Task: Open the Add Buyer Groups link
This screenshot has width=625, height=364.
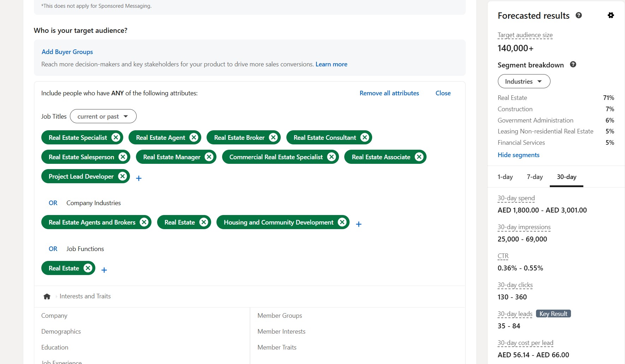Action: 67,52
